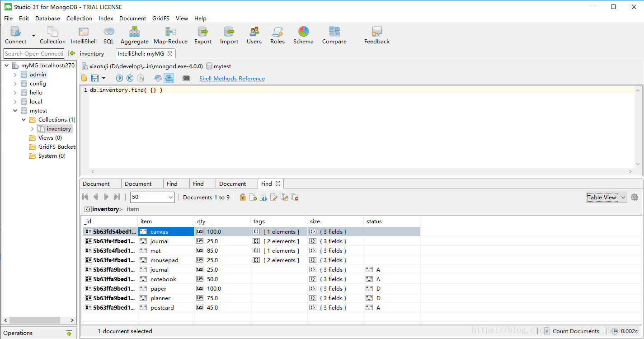Click the Import toolbar icon

point(229,35)
